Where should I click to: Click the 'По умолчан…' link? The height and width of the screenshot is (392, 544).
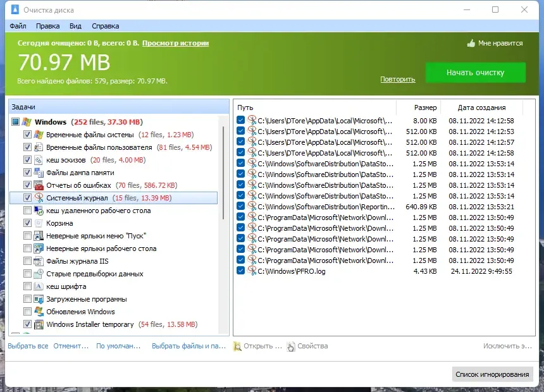pos(118,346)
